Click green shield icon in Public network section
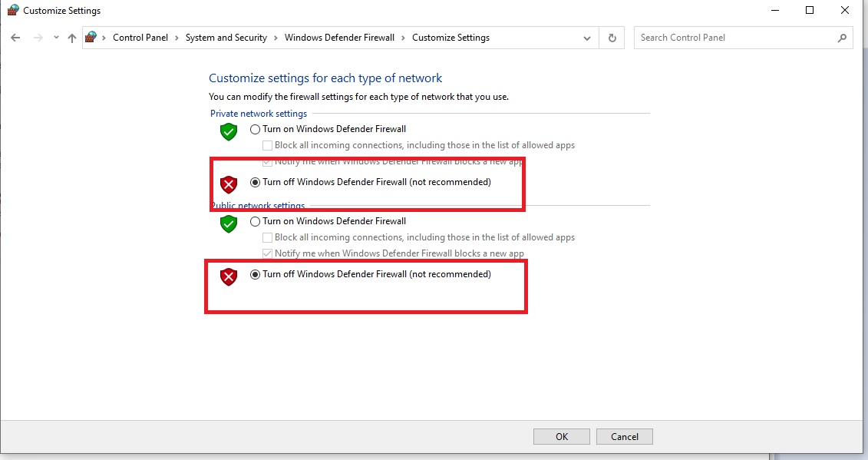 pos(229,224)
